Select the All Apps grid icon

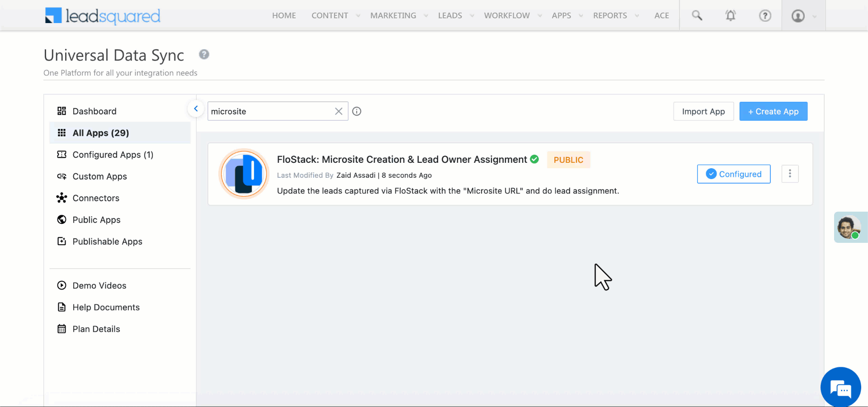(x=62, y=133)
